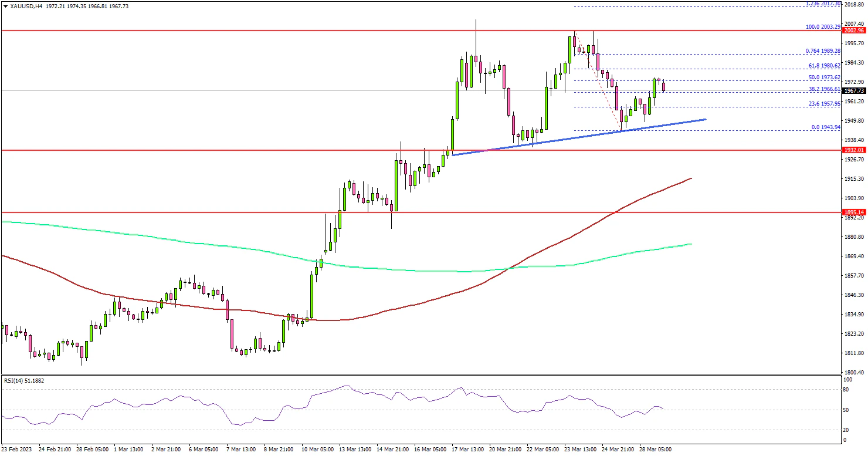Select the red 1895.14 price label
Screen dimensions: 868x456
pyautogui.click(x=853, y=212)
